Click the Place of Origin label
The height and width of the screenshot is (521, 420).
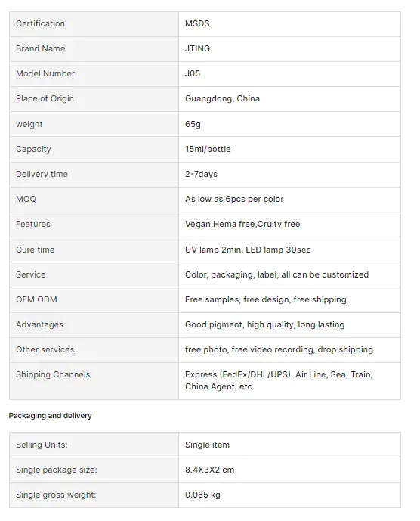coord(45,99)
